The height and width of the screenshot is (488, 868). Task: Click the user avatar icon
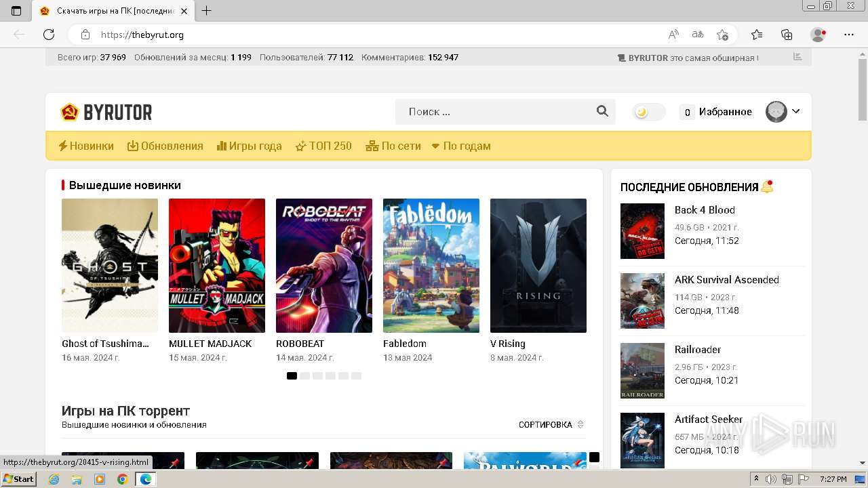pyautogui.click(x=776, y=112)
